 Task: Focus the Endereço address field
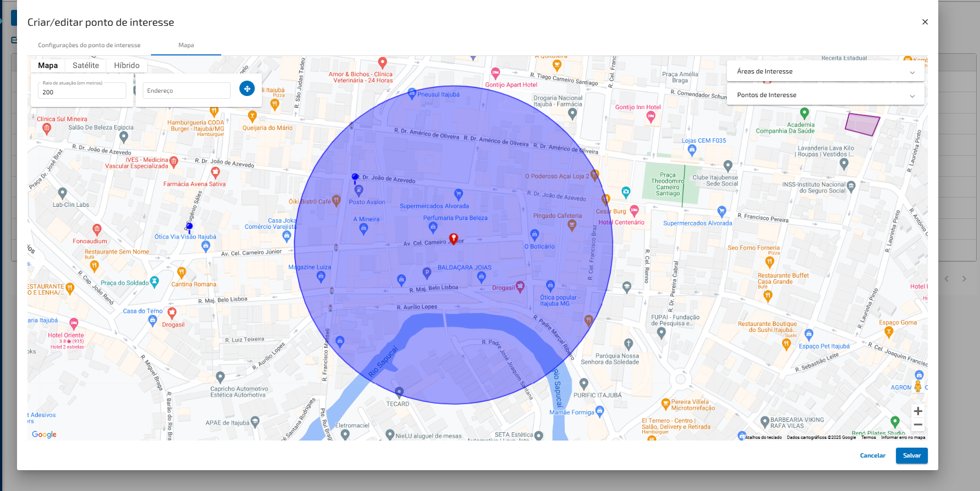pos(187,91)
